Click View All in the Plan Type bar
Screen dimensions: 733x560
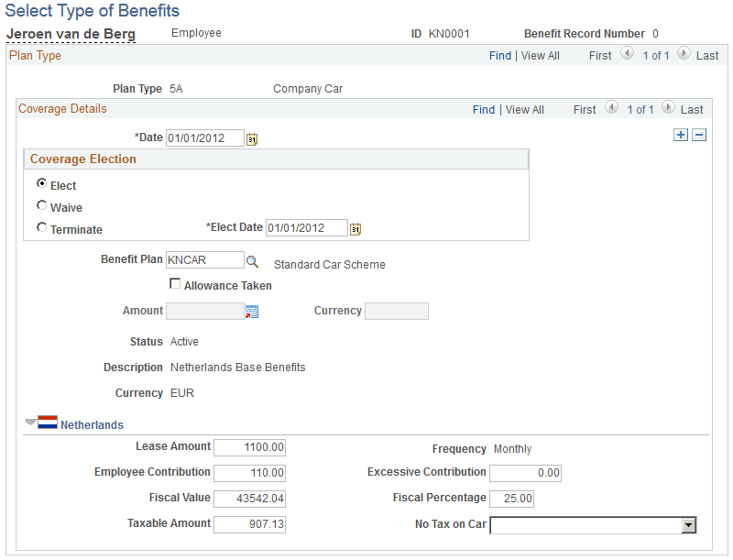[540, 55]
